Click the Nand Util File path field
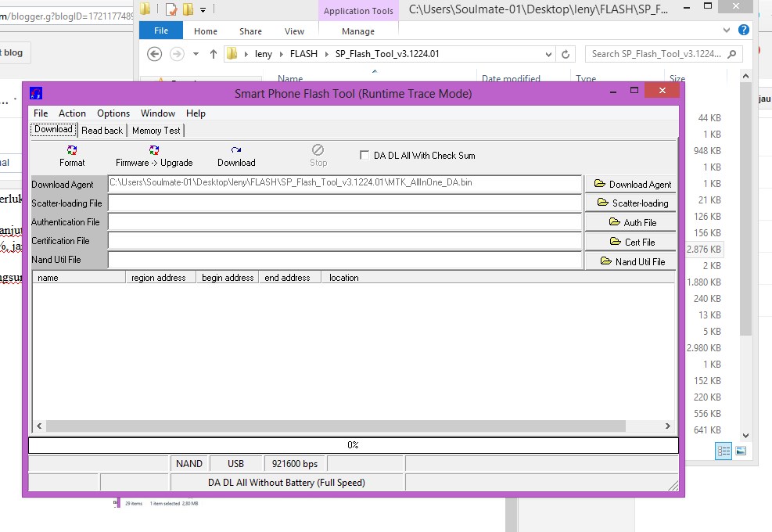772x532 pixels. coord(345,260)
